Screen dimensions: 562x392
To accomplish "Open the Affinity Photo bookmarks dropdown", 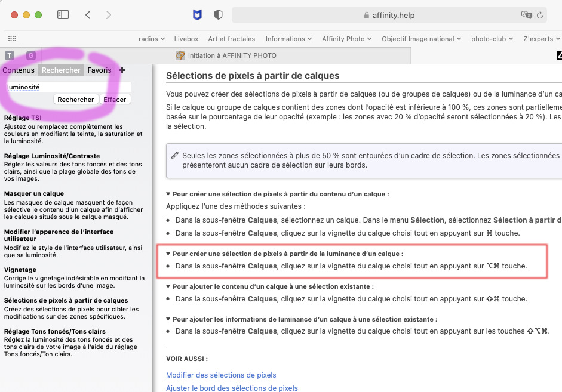I will click(x=346, y=39).
